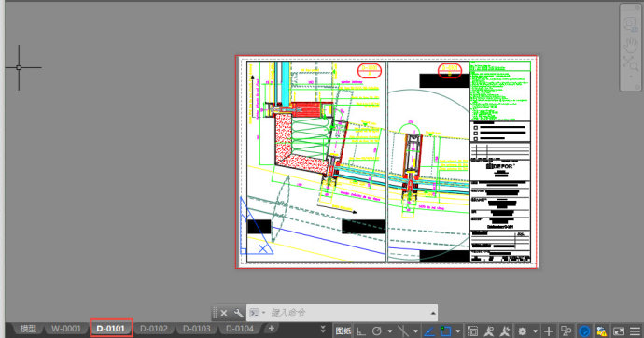Image resolution: width=644 pixels, height=338 pixels.
Task: Open object snap settings dropdown arrow
Action: coord(458,331)
